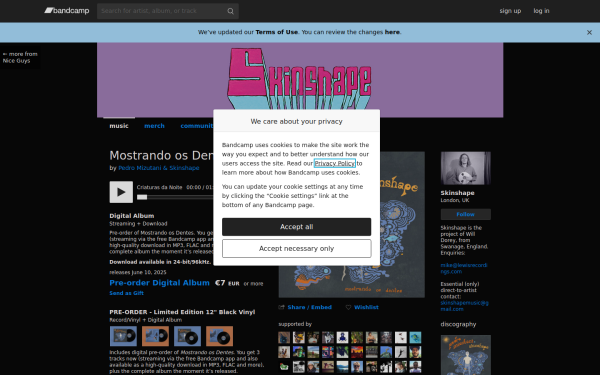Click the Mostrando os Dentes album title
This screenshot has width=600, height=375.
(161, 155)
